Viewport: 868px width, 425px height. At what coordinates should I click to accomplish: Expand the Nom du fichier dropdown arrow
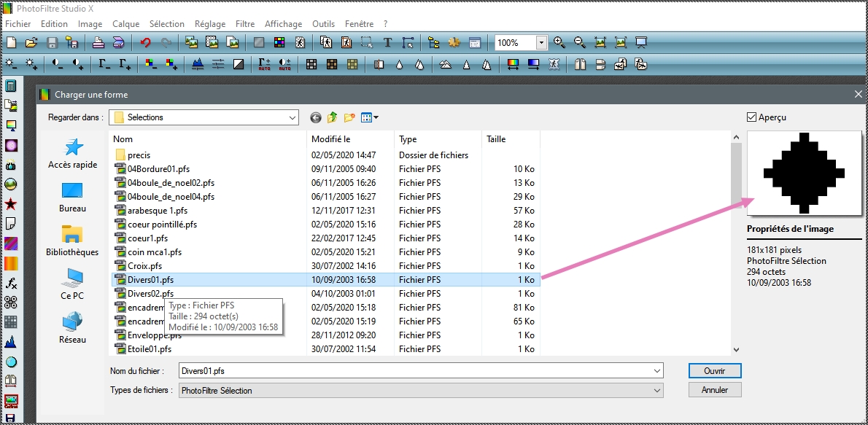(657, 371)
